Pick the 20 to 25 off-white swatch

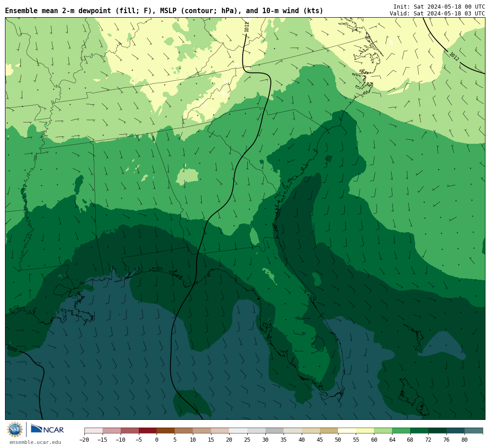(x=239, y=431)
